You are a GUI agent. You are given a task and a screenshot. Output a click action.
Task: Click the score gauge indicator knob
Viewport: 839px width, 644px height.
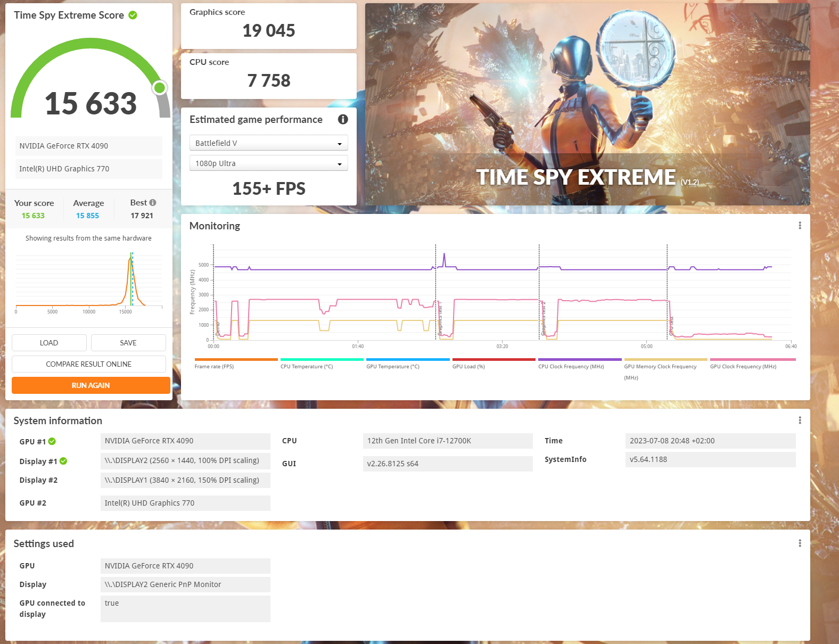160,88
